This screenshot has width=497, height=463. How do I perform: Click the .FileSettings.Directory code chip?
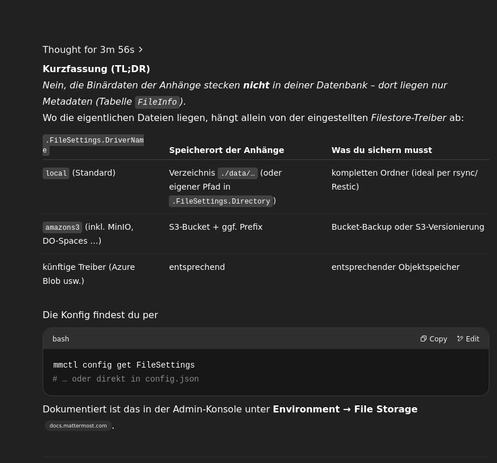(221, 201)
